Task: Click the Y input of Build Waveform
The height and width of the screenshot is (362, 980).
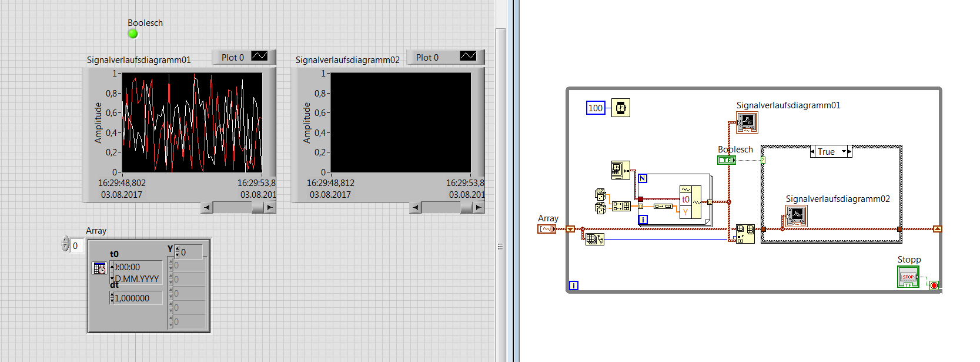Action: [x=685, y=212]
